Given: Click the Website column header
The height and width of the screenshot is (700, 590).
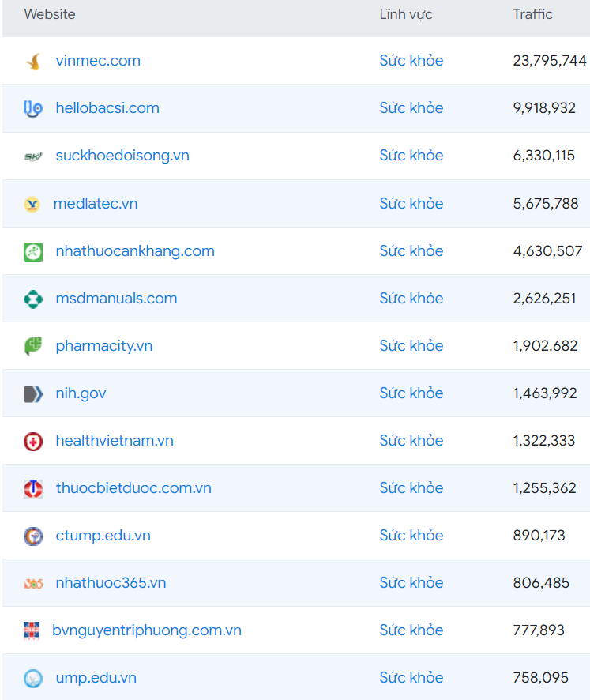Looking at the screenshot, I should pos(50,14).
